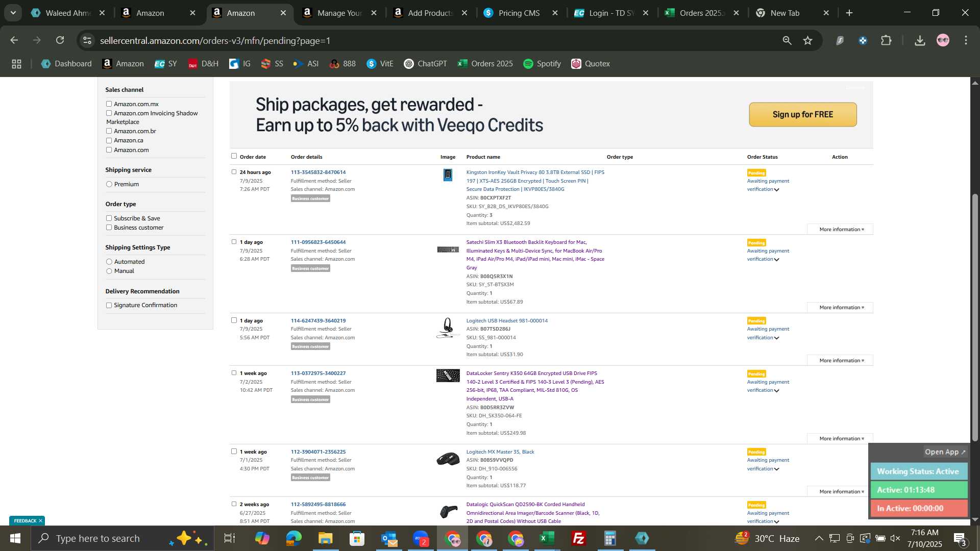Switch to the Waleed Ahmed browser tab

click(68, 13)
